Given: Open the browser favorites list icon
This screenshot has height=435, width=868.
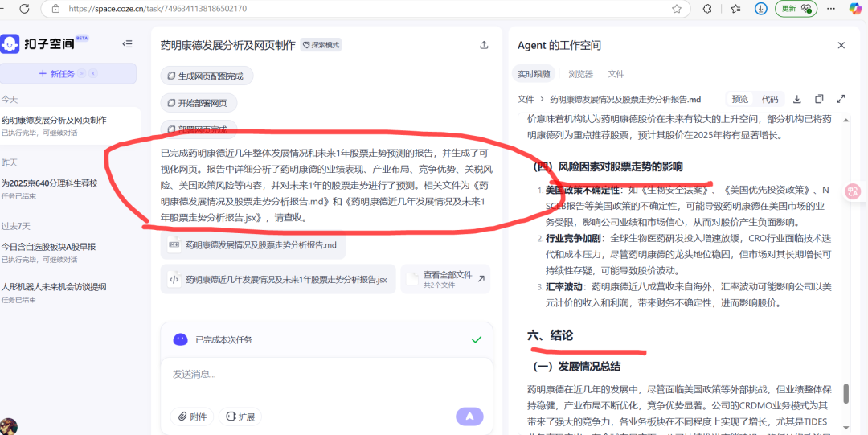Looking at the screenshot, I should [735, 9].
